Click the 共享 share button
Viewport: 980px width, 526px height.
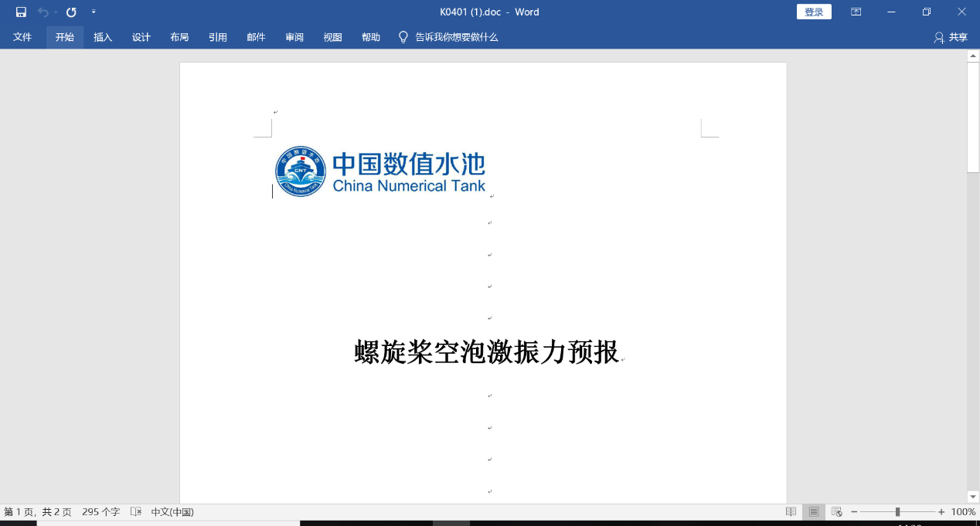pyautogui.click(x=951, y=37)
